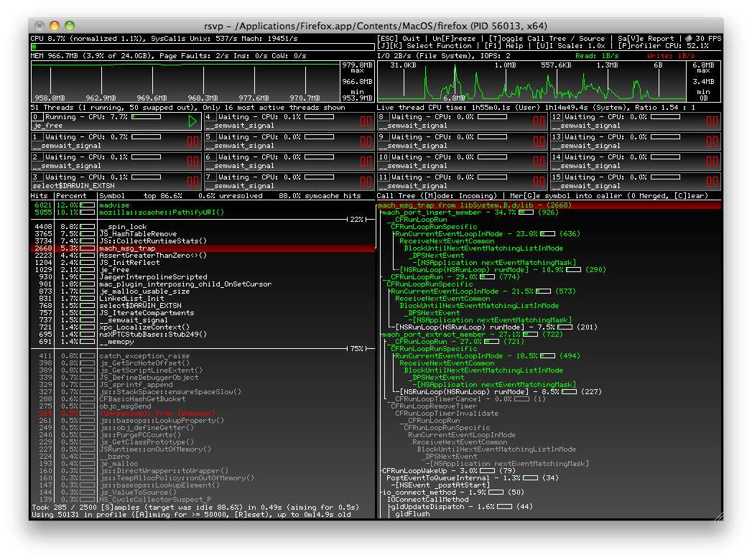Click the 22% divider marker
This screenshot has width=752, height=560.
coord(357,219)
